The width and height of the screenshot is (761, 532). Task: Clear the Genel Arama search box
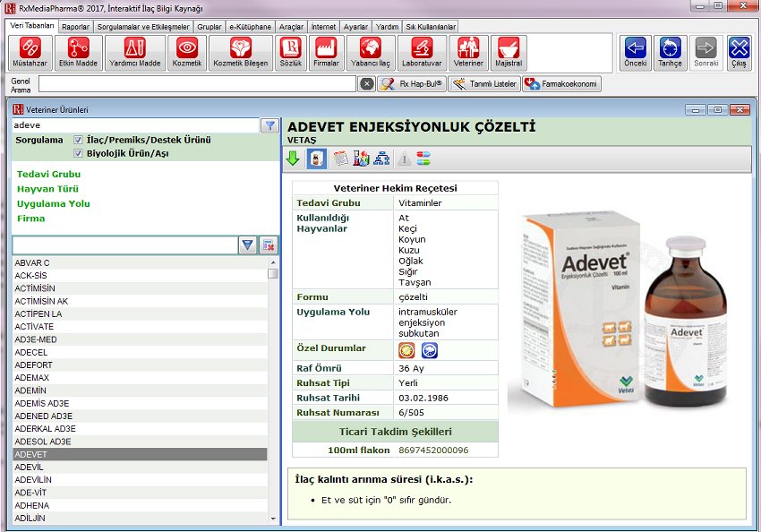(x=367, y=84)
